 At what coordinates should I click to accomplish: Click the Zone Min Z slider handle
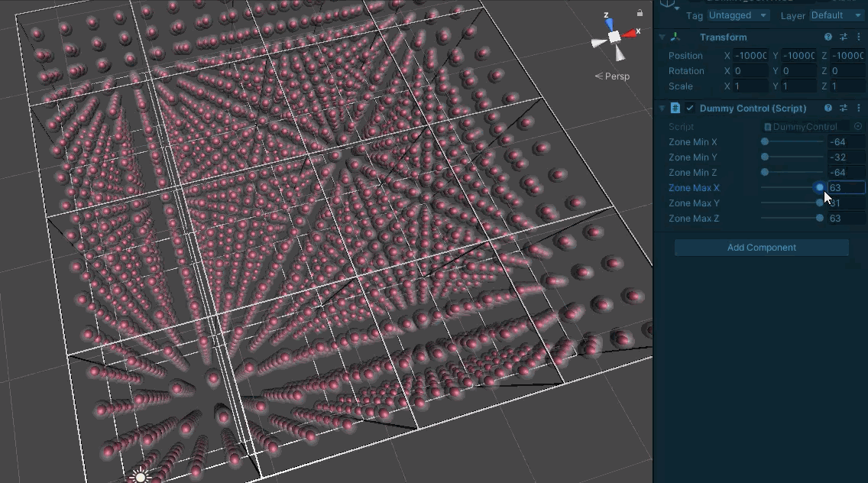[765, 172]
